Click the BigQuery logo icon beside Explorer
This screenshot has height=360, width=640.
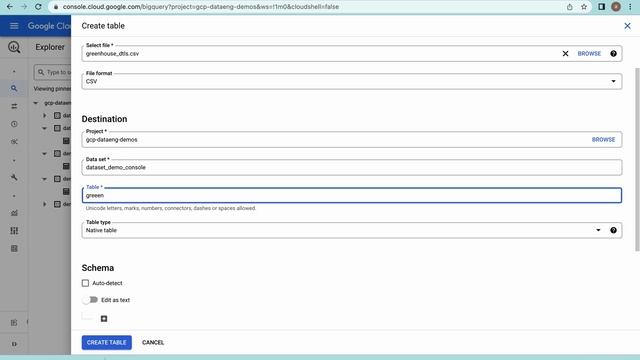(x=14, y=47)
